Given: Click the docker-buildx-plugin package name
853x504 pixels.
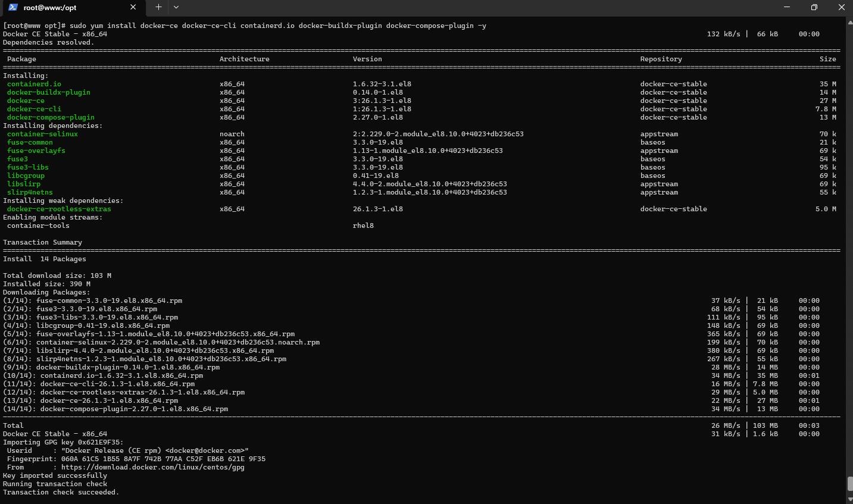Looking at the screenshot, I should (49, 92).
